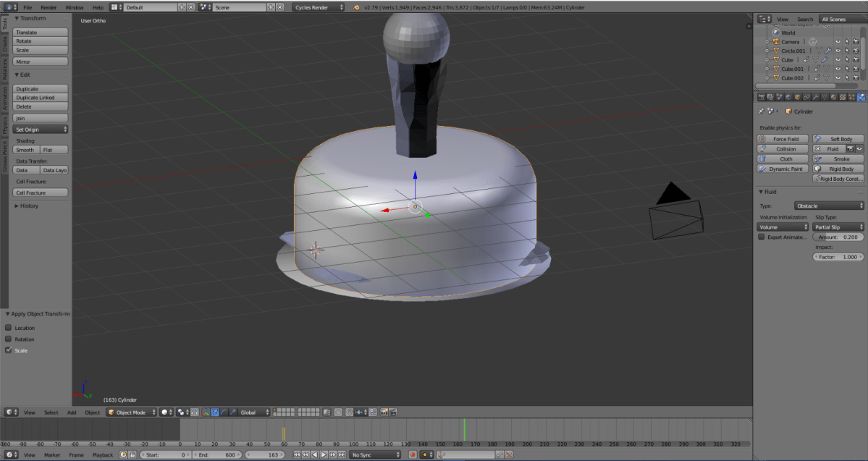This screenshot has width=868, height=461.
Task: Click the Cell Fracture button
Action: [41, 193]
